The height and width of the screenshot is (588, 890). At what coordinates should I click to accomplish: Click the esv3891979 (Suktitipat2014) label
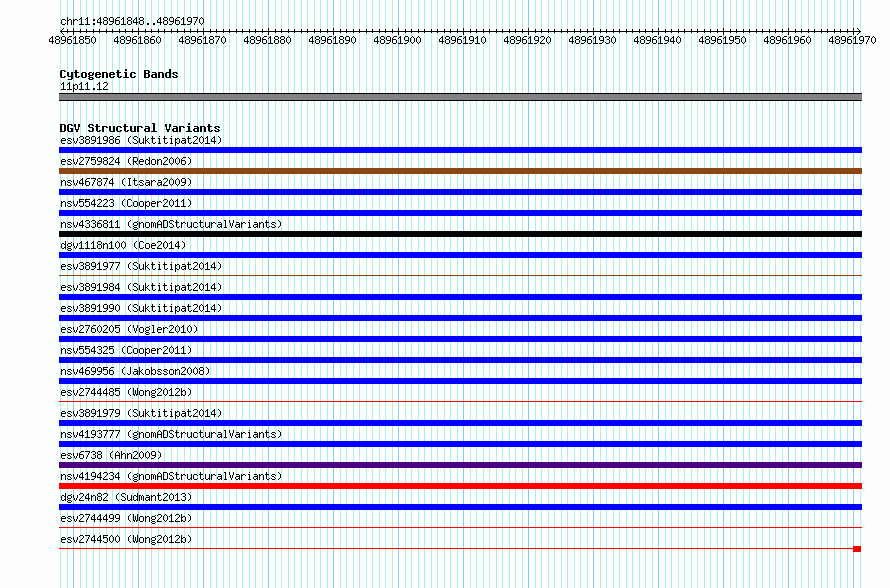tap(141, 413)
